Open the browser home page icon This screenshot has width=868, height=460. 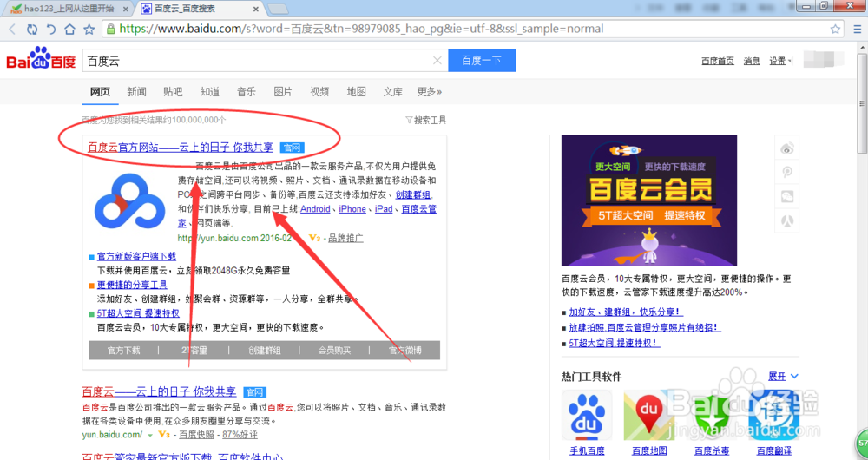click(x=69, y=30)
